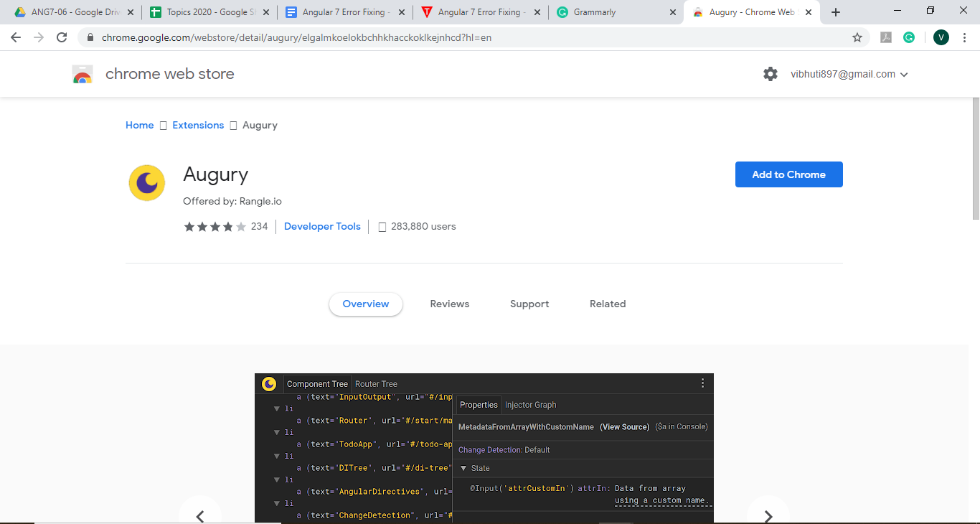Click the '283,880 users' text
This screenshot has width=980, height=524.
(x=423, y=226)
